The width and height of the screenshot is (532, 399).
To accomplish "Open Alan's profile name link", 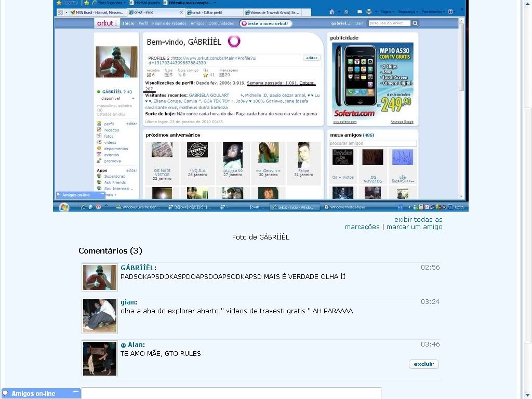I will (132, 345).
